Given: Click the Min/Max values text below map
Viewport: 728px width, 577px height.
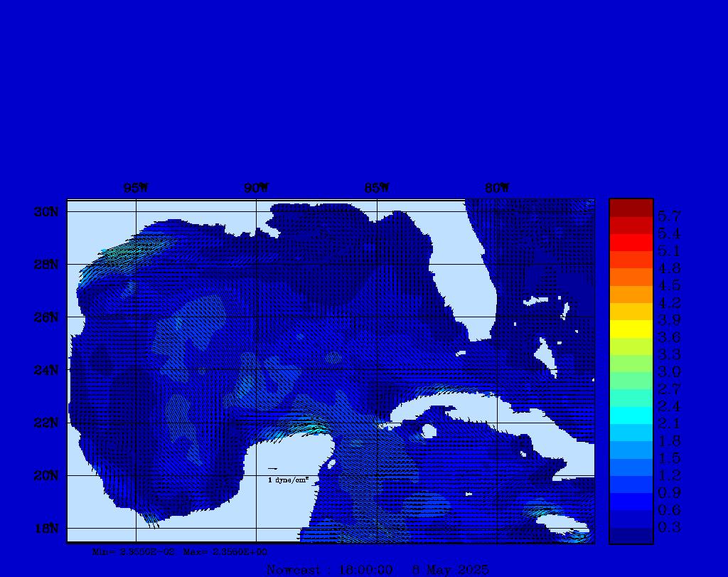Looking at the screenshot, I should point(180,551).
